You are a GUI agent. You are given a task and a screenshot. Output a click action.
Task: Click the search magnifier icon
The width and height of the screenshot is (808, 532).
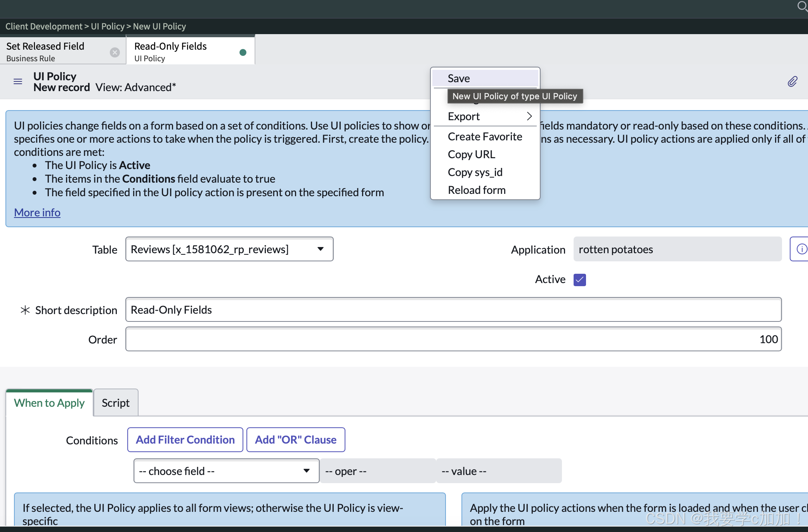tap(802, 6)
